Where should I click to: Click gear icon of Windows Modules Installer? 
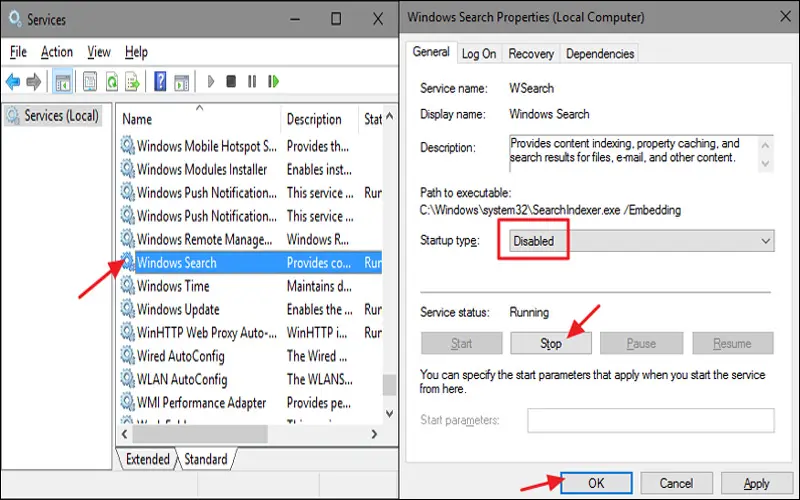click(128, 169)
